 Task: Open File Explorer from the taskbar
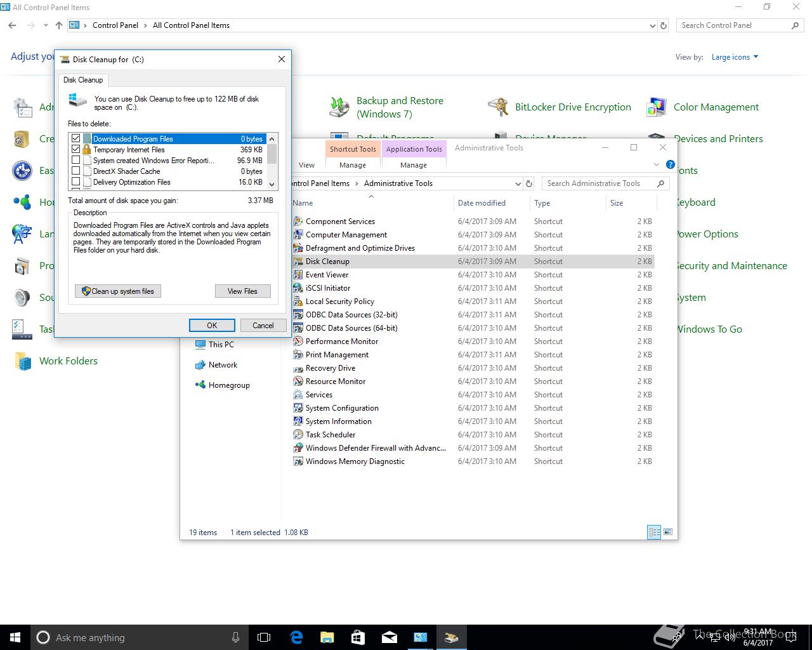tap(327, 637)
